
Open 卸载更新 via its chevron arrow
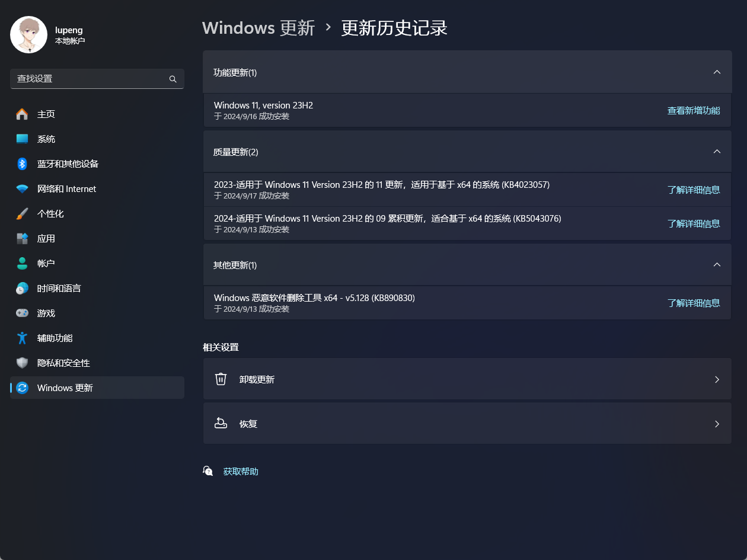pos(717,379)
